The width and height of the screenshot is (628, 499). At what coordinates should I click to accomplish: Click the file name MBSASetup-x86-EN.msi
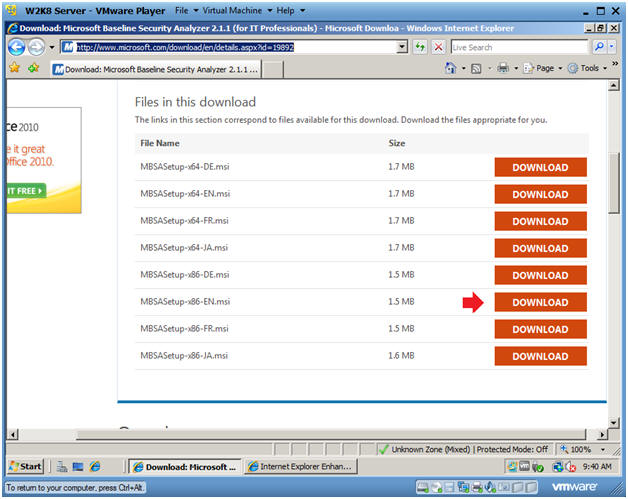tap(185, 302)
